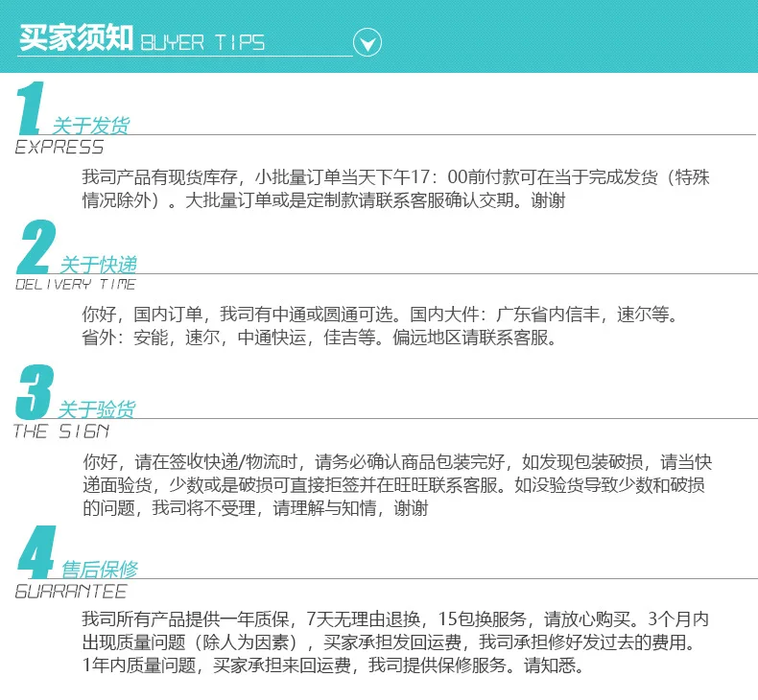Click text line starting 1年内质量问题
This screenshot has width=758, height=700.
pos(333,665)
